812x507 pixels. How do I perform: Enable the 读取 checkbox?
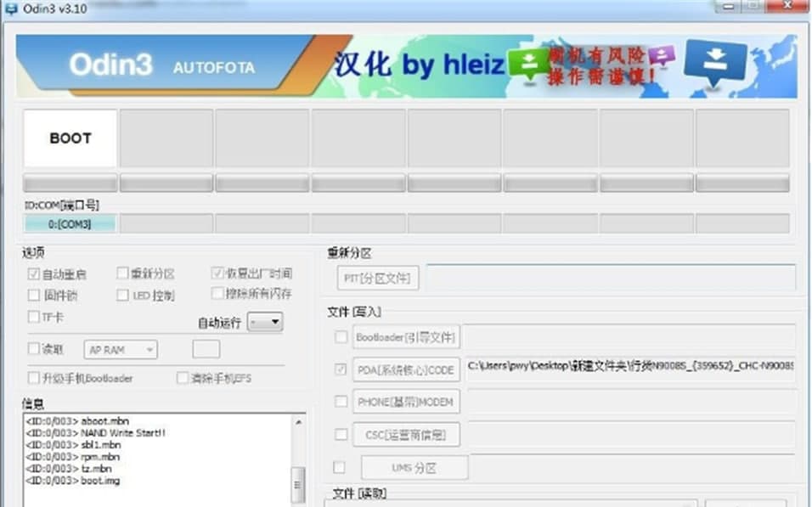tap(34, 348)
